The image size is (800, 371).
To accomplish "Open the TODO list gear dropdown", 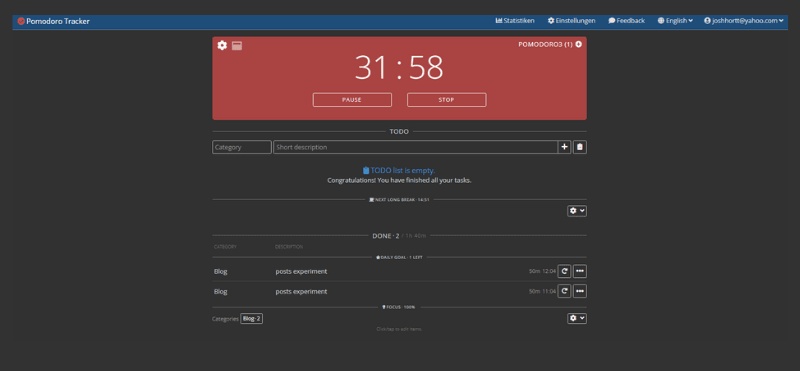I will tap(577, 211).
